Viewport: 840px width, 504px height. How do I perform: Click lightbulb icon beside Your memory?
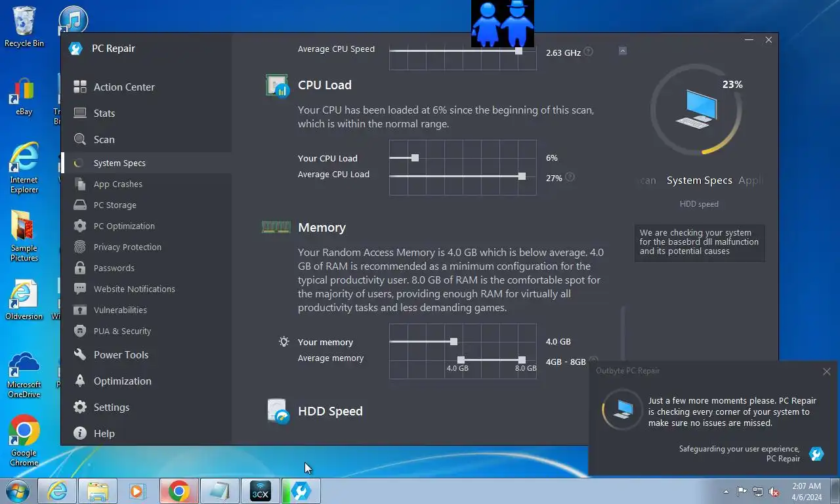283,341
